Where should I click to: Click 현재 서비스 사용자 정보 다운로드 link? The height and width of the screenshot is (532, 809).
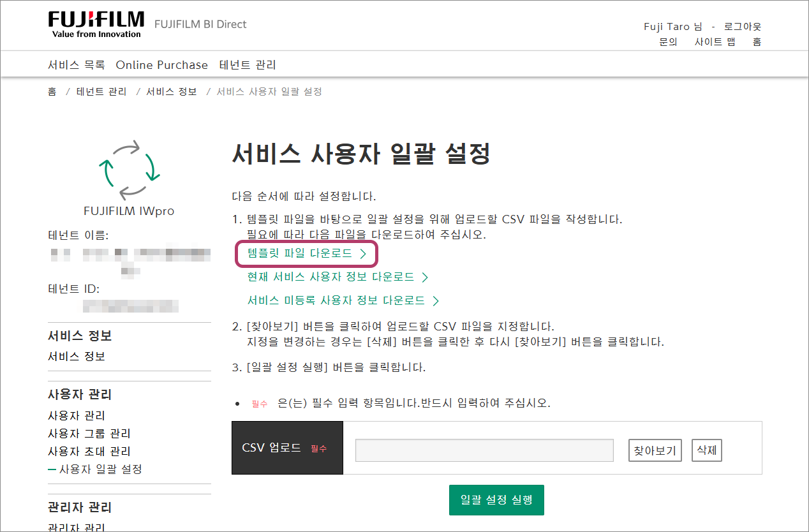(x=338, y=277)
